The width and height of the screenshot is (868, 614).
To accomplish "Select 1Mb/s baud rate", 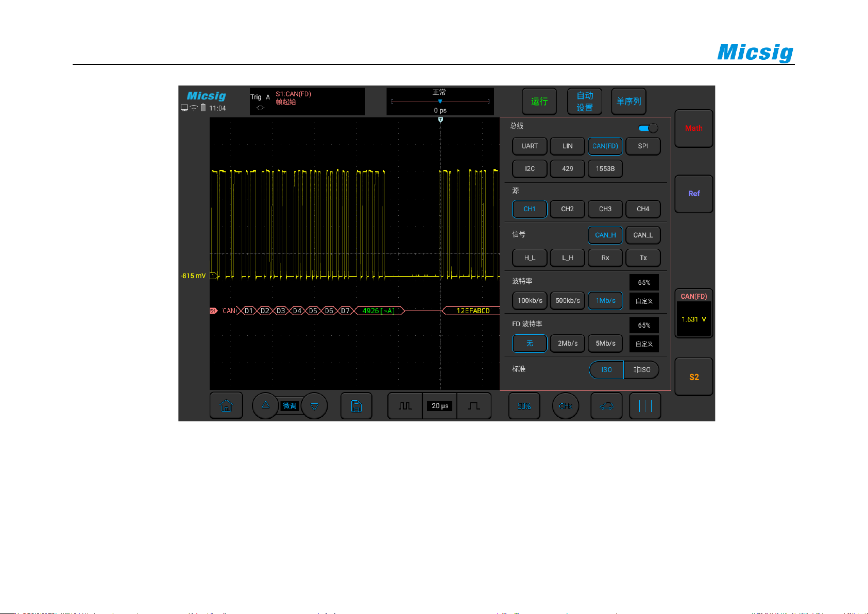I will (605, 301).
